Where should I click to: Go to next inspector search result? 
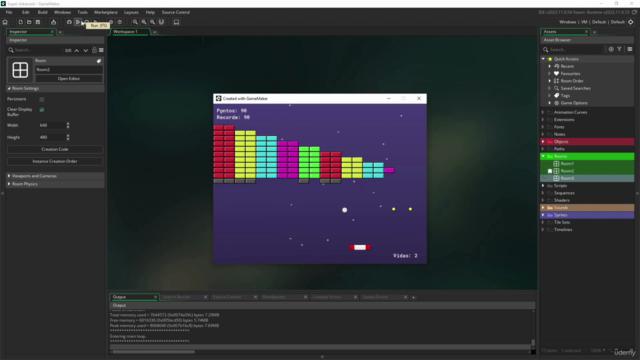(85, 50)
